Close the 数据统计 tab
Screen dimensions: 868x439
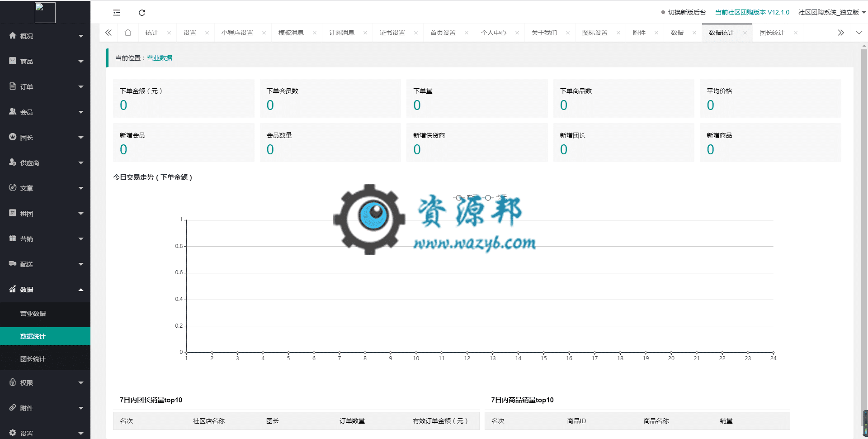click(x=745, y=33)
